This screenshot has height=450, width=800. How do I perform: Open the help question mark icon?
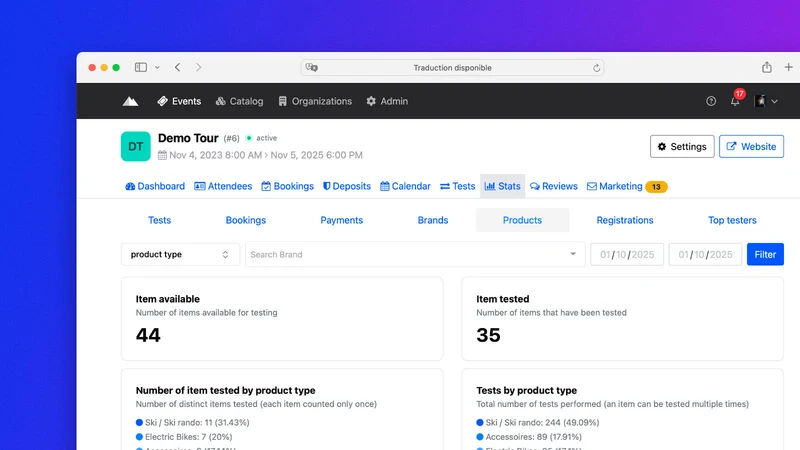click(711, 101)
